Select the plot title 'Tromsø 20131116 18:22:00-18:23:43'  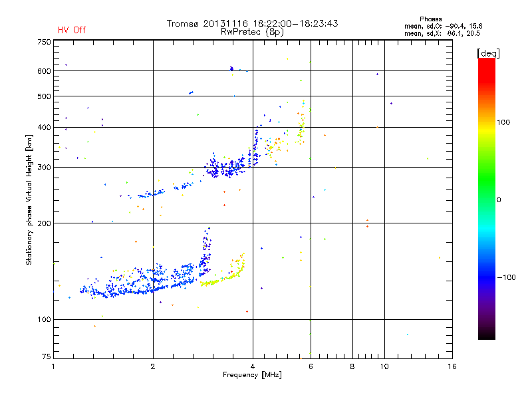click(253, 23)
